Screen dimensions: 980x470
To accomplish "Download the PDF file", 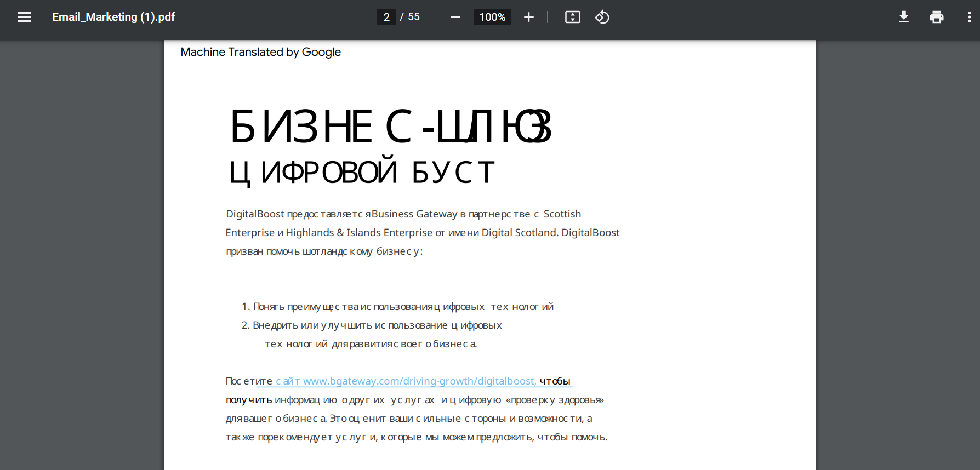I will click(x=904, y=17).
